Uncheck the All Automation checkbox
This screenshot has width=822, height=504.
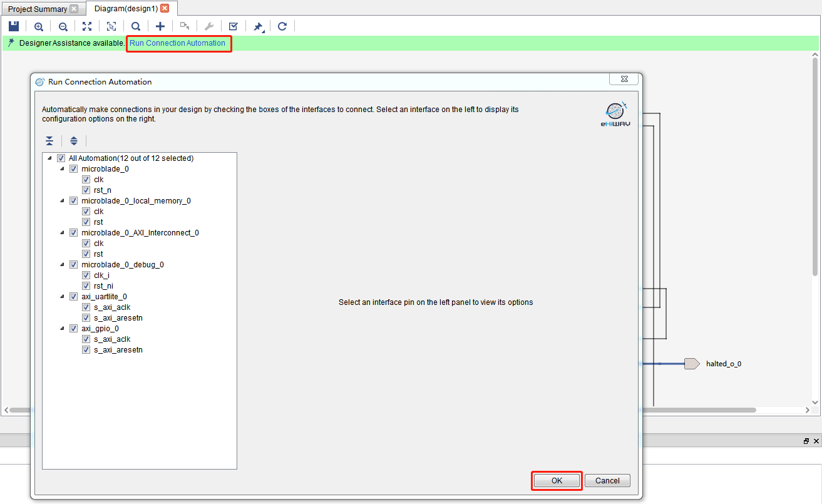(x=61, y=158)
